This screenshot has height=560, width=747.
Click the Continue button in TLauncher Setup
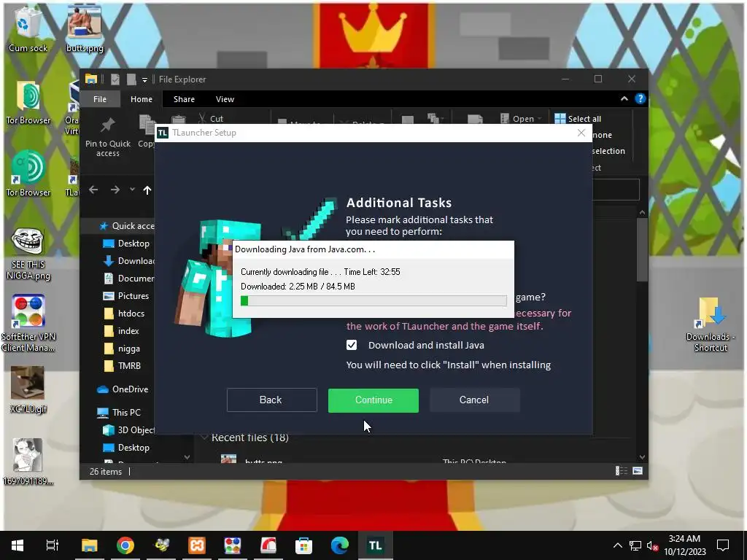coord(373,400)
